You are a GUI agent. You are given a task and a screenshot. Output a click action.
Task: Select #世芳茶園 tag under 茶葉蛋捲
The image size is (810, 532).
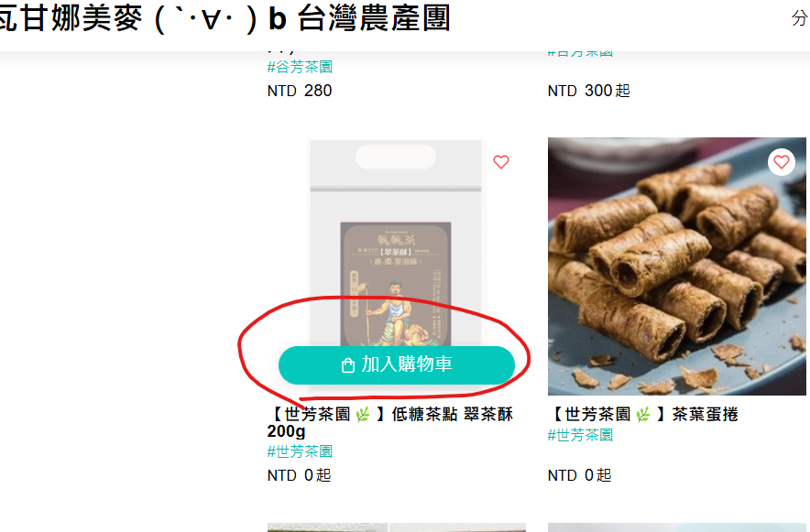tap(580, 435)
